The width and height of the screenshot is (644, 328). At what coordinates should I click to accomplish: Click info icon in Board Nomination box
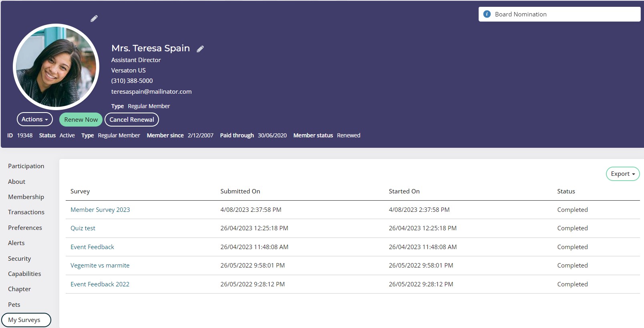coord(487,14)
